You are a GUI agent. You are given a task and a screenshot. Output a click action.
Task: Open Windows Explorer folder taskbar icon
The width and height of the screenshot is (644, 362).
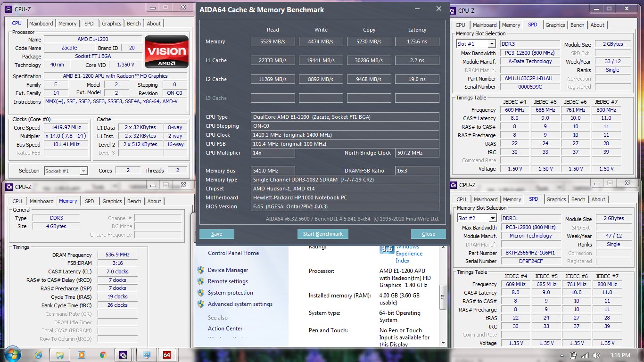tap(60, 355)
